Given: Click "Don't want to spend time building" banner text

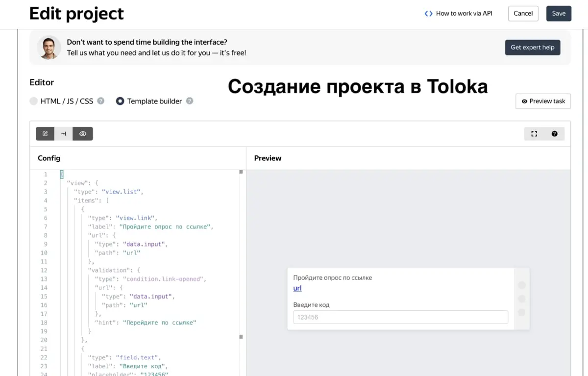Looking at the screenshot, I should tap(147, 42).
